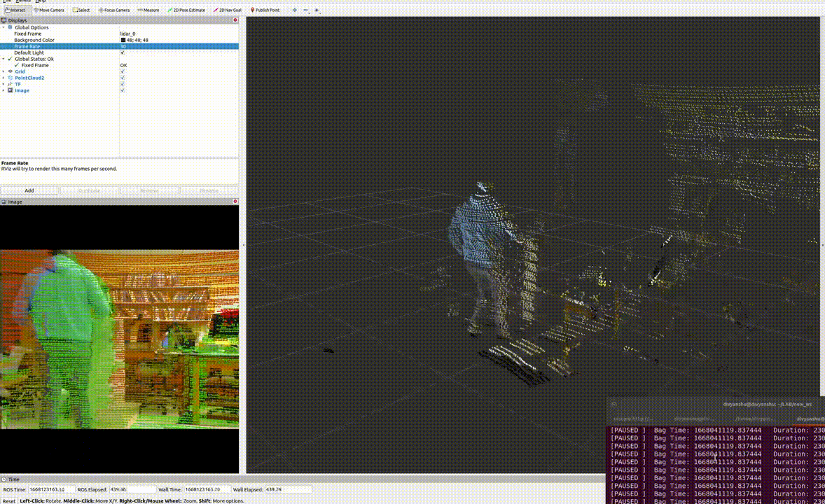Select the 2D Nav Goal tool
This screenshot has height=504, width=825.
pyautogui.click(x=228, y=10)
